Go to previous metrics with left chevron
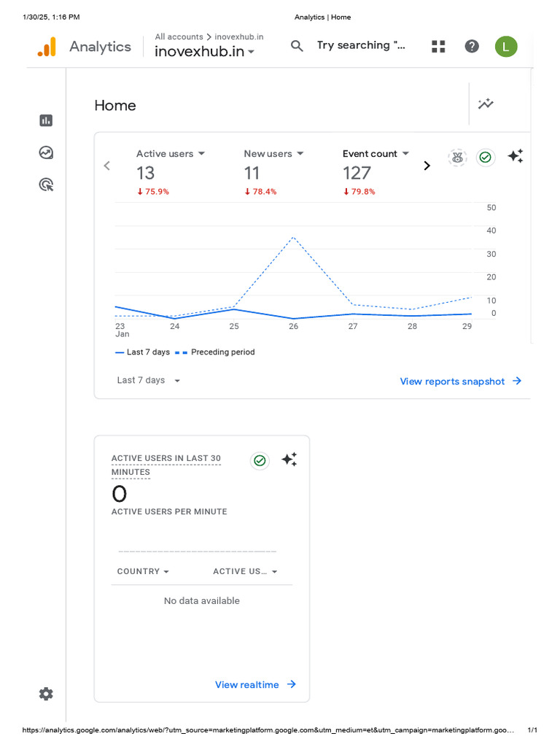Screen dimensions: 560x747 click(x=106, y=166)
